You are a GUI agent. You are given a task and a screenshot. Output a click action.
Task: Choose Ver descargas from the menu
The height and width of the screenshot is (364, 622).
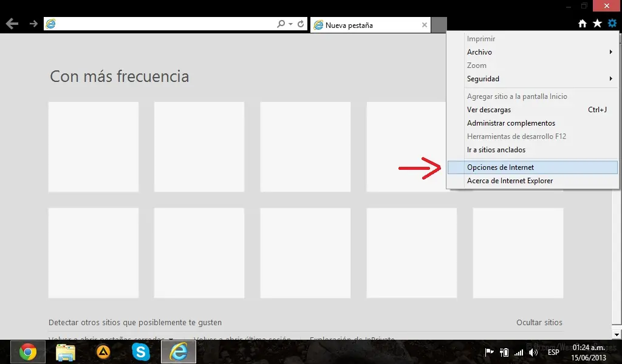coord(532,110)
